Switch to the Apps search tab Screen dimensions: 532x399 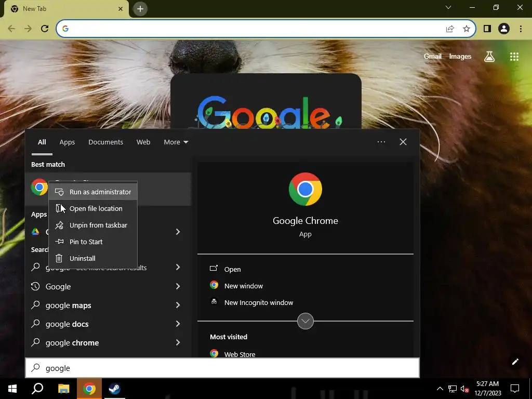point(67,142)
